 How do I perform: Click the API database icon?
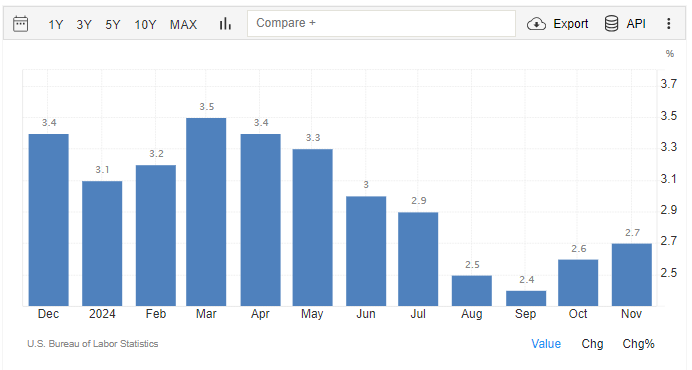click(611, 24)
